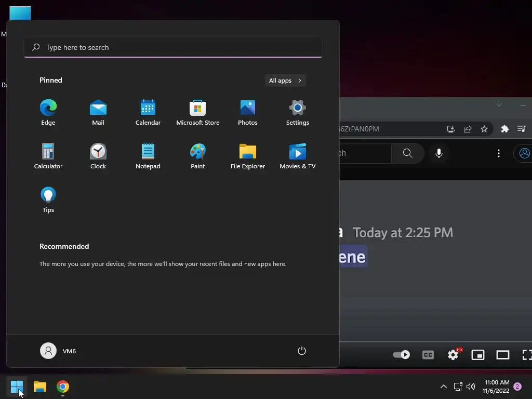Bookmark this page with the star icon
This screenshot has width=532, height=399.
click(x=484, y=129)
